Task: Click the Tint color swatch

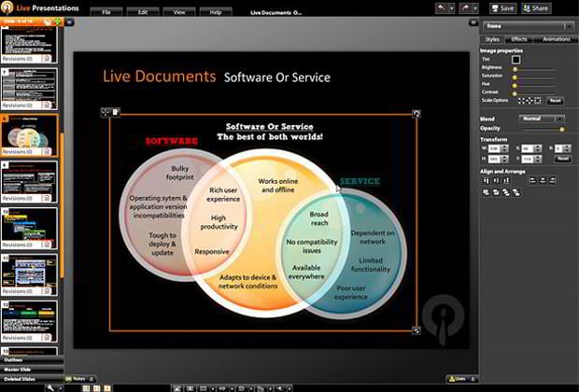Action: [x=516, y=60]
